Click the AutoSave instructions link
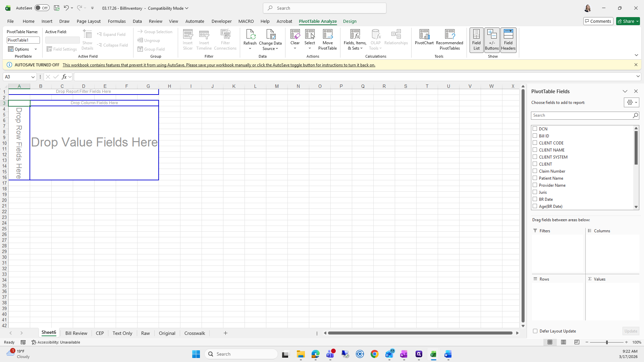The height and width of the screenshot is (362, 644). click(219, 65)
